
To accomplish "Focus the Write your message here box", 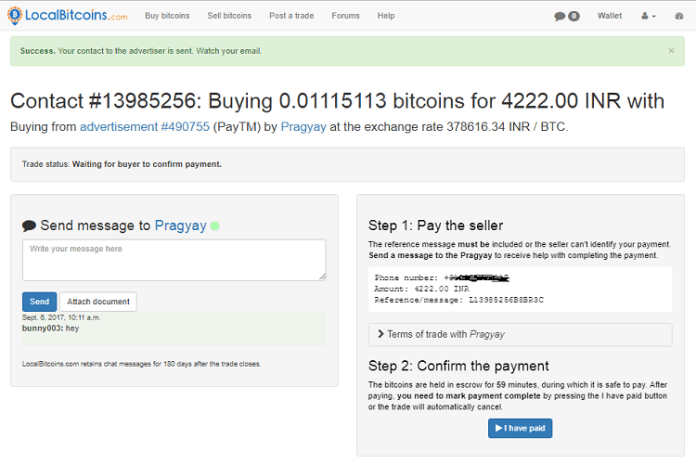I will [174, 260].
